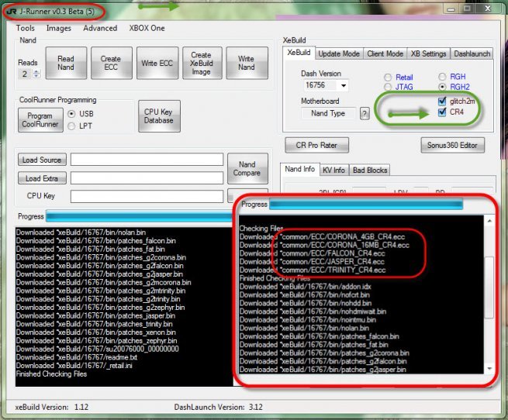Click 'DashLaunch Version: 3.12' status text
508x420 pixels.
click(x=219, y=407)
